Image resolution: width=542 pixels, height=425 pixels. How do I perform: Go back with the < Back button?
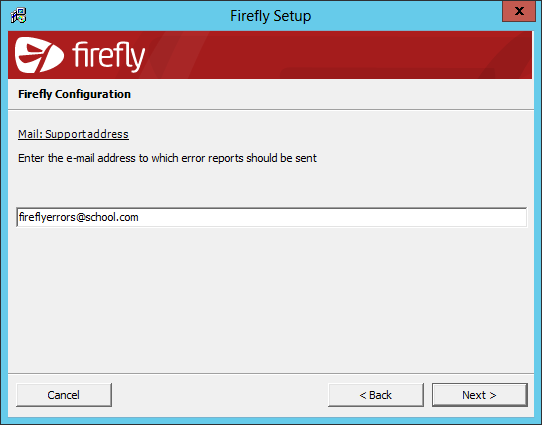[x=376, y=395]
